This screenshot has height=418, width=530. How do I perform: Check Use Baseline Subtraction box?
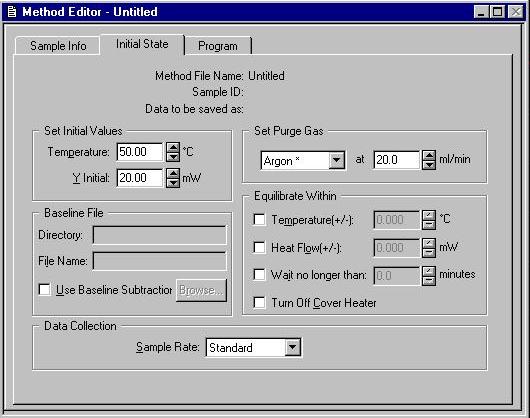coord(45,290)
